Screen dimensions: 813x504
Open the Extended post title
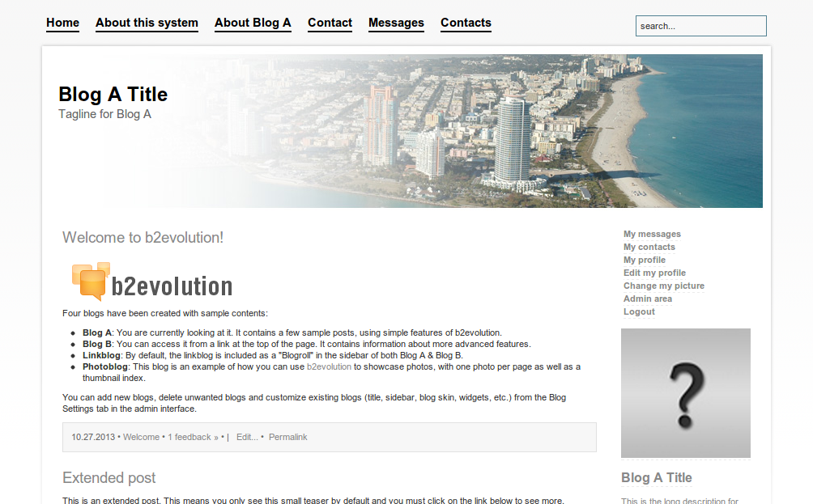coord(109,477)
